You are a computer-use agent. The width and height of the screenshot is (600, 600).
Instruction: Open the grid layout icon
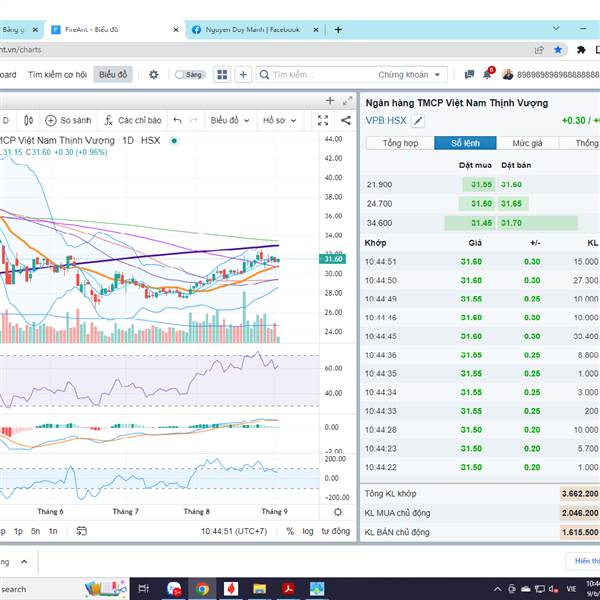[x=222, y=75]
